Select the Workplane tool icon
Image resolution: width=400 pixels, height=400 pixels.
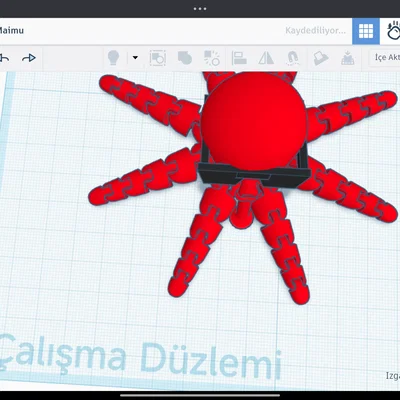[x=321, y=58]
